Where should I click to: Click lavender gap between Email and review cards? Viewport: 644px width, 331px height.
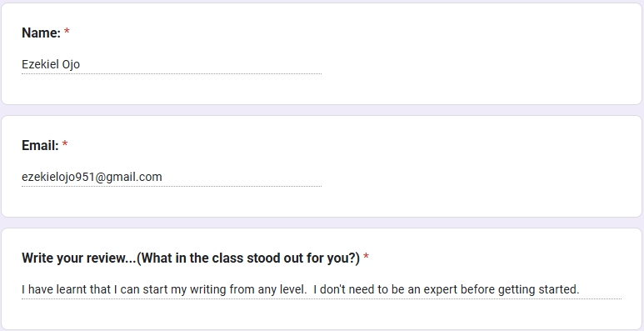[322, 223]
